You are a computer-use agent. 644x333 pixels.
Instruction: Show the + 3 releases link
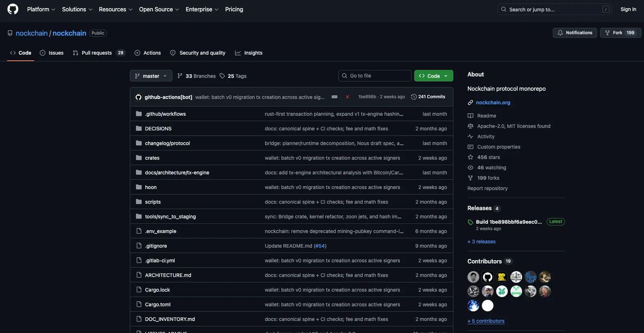point(481,242)
